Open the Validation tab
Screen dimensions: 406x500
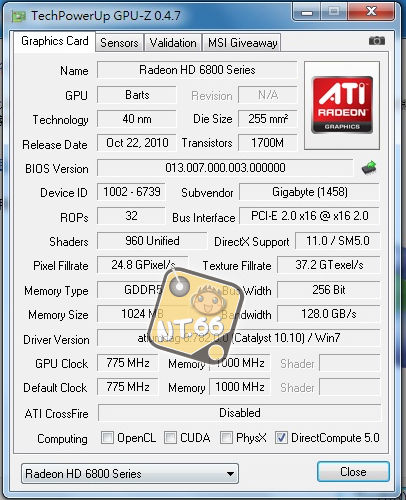tap(173, 43)
